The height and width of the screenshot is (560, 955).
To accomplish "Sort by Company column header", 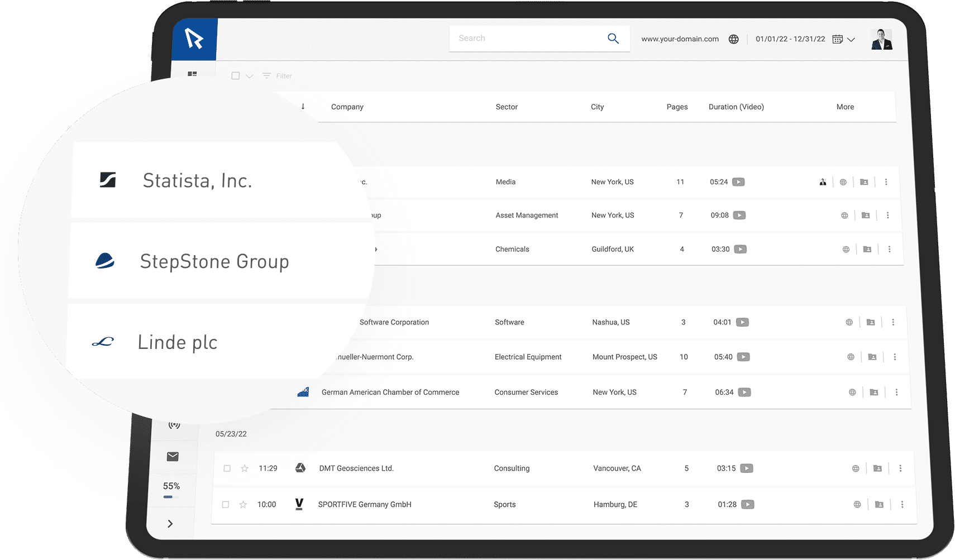I will point(347,107).
